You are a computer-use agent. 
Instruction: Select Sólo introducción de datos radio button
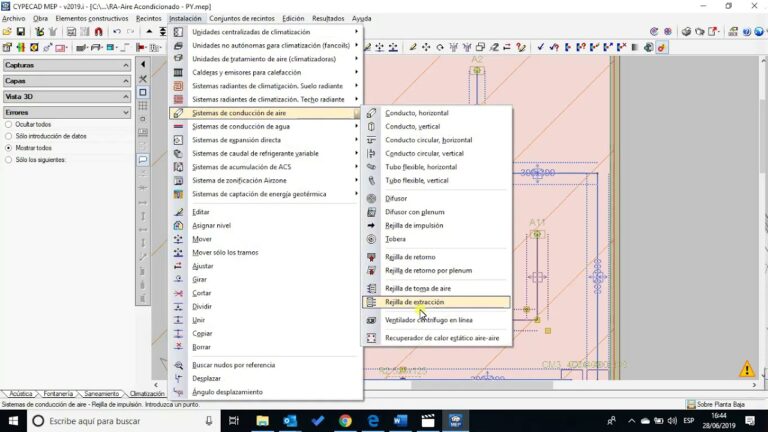(8, 136)
